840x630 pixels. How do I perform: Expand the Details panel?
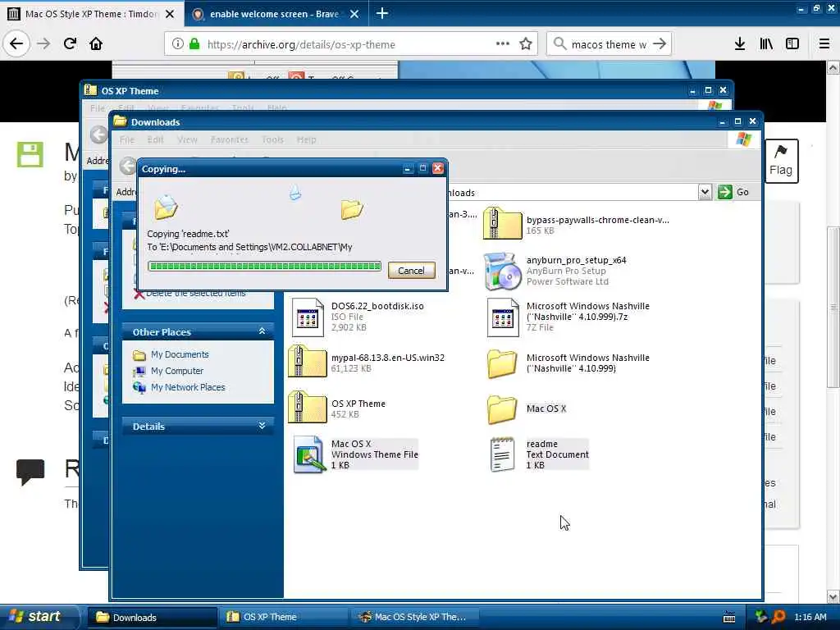pos(262,426)
